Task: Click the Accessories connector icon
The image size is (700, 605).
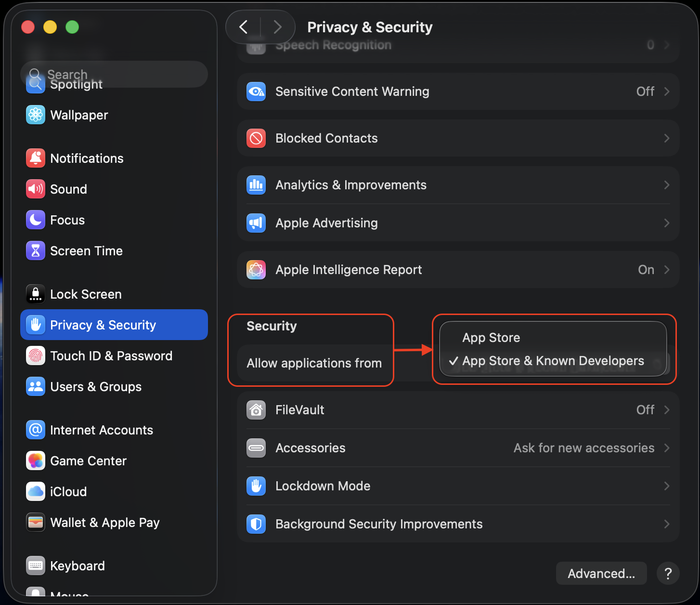Action: pyautogui.click(x=256, y=448)
